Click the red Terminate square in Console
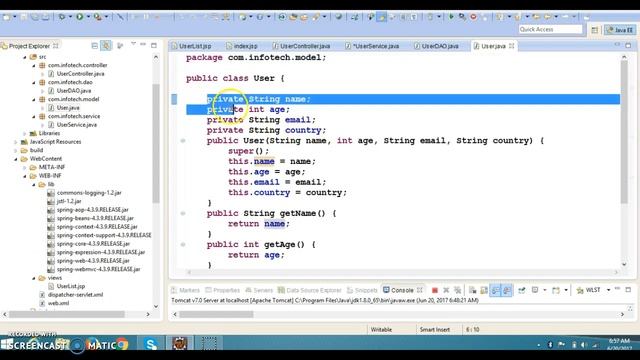 tap(435, 290)
